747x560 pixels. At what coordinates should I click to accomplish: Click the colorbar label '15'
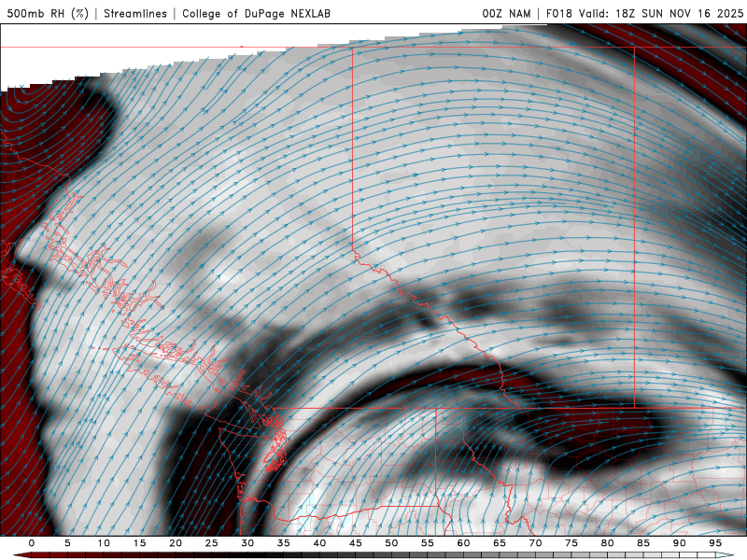click(x=139, y=543)
